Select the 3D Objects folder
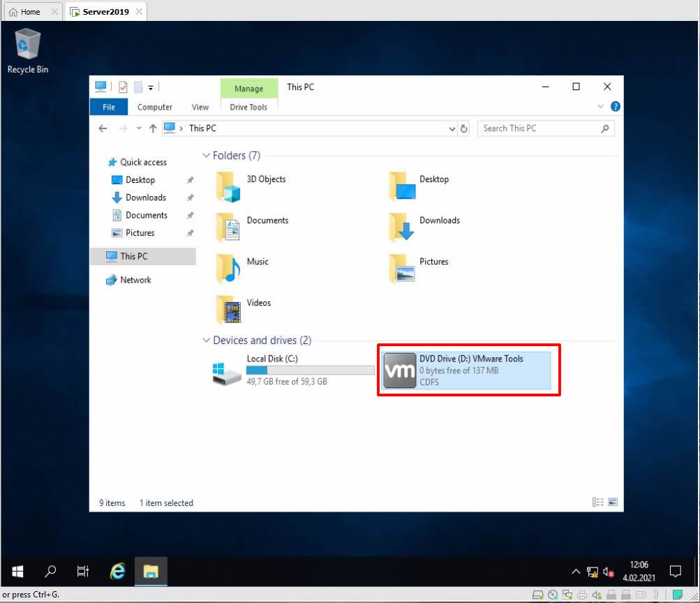700x603 pixels. pos(251,186)
